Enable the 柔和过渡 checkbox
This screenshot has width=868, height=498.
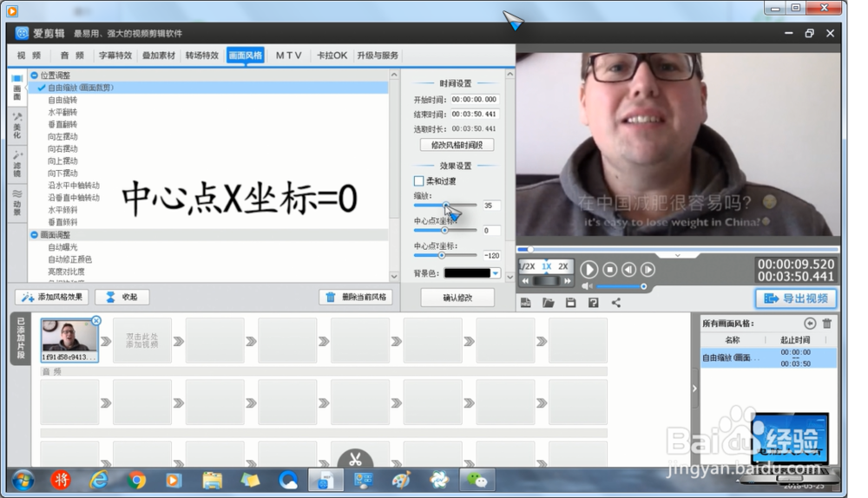(419, 181)
